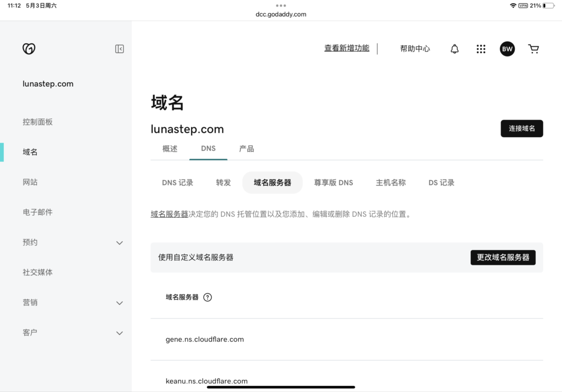Select the DNS tab
The image size is (562, 392).
click(208, 149)
